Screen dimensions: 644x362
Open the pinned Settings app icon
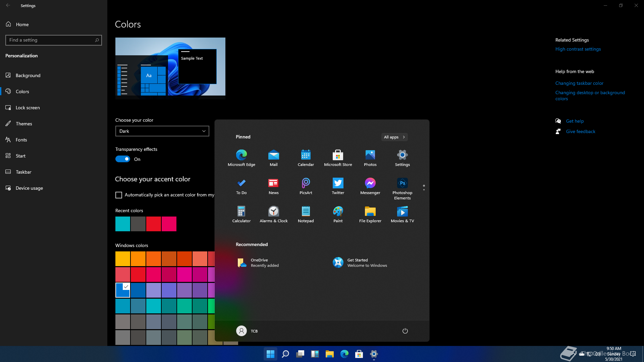pyautogui.click(x=402, y=158)
